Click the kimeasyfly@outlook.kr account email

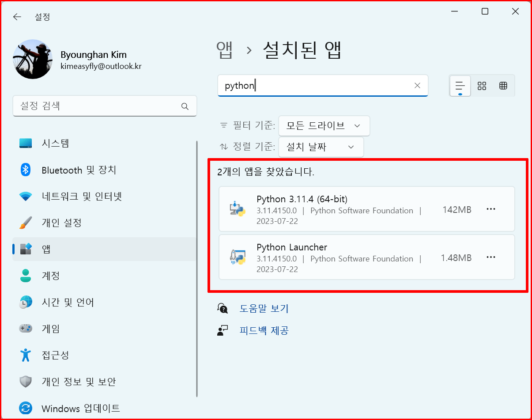pyautogui.click(x=101, y=66)
